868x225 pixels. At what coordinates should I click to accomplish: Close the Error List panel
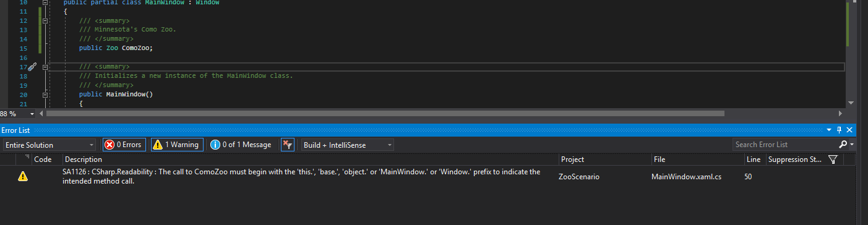(x=849, y=130)
